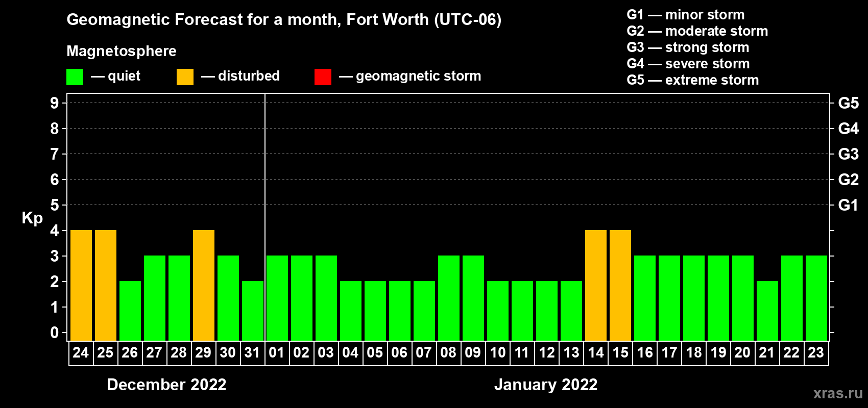Select the orange bar for December 29
This screenshot has width=868, height=408.
pyautogui.click(x=204, y=285)
